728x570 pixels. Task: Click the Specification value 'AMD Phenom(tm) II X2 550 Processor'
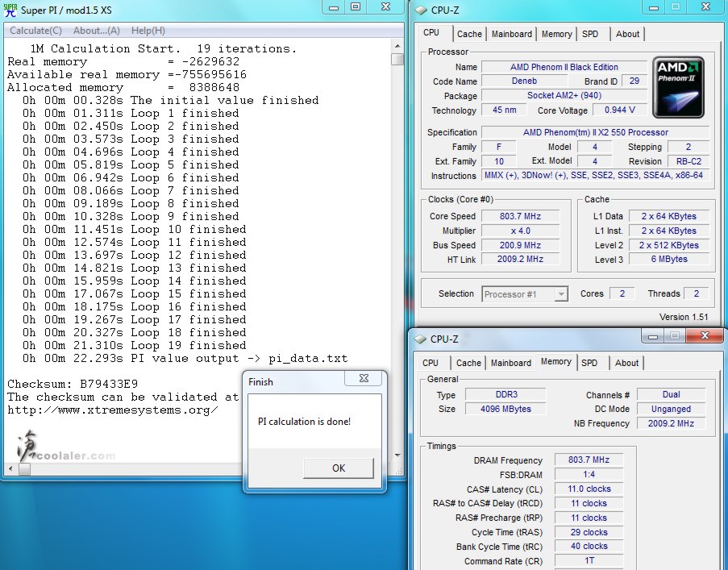(x=596, y=132)
